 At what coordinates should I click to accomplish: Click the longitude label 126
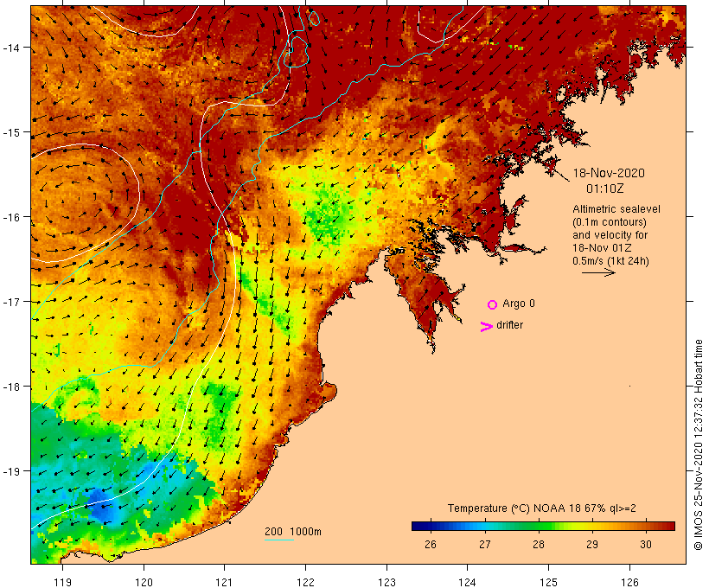click(x=629, y=582)
